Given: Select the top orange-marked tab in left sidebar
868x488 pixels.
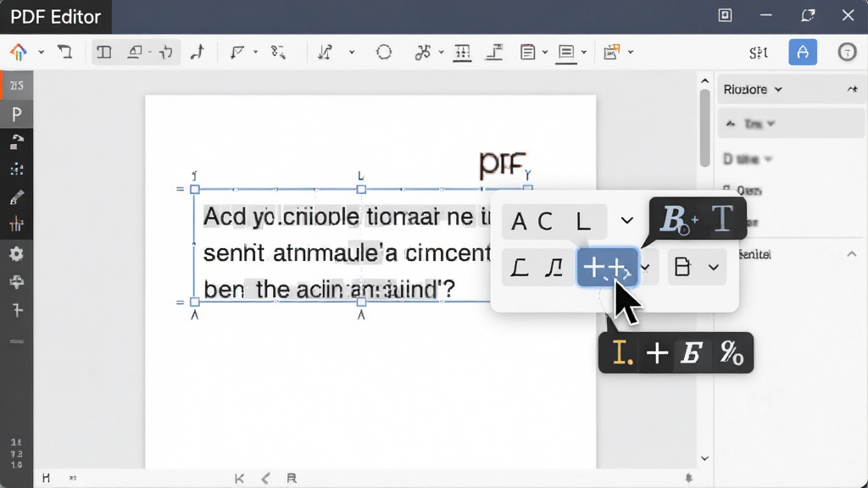Looking at the screenshot, I should tap(17, 86).
